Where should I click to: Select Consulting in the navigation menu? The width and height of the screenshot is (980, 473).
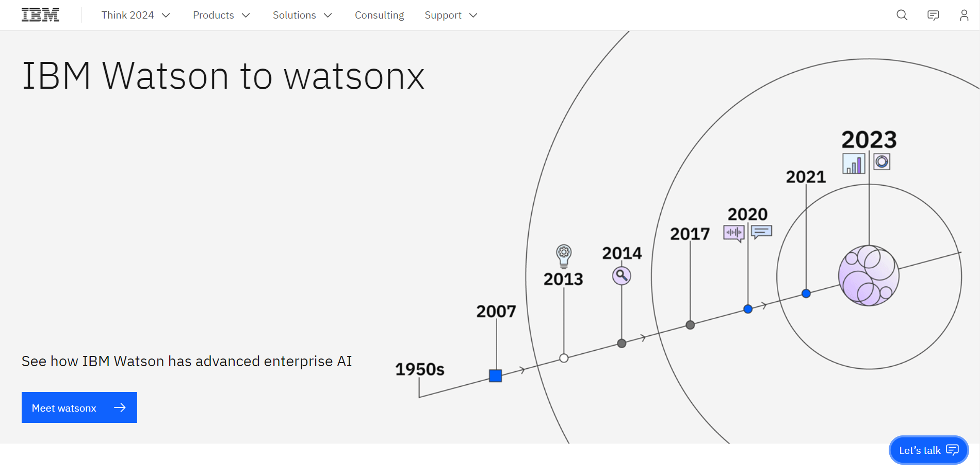pyautogui.click(x=379, y=15)
